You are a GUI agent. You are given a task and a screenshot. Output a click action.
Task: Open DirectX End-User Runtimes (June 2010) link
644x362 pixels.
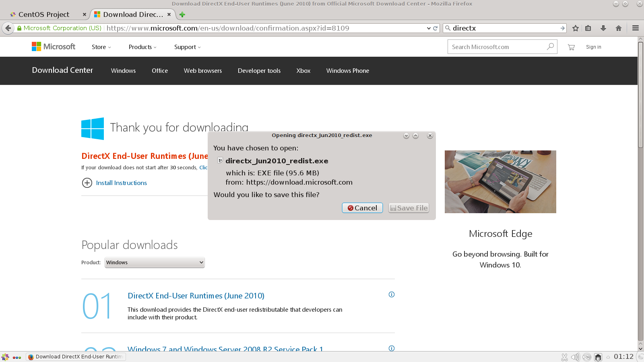coord(196,296)
